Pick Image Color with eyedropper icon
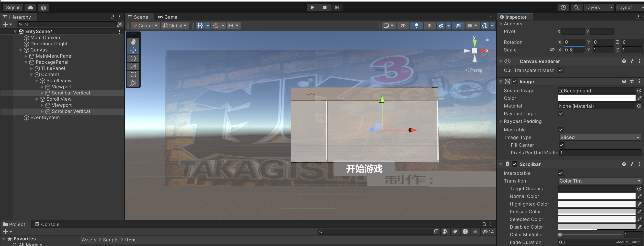This screenshot has width=644, height=246. 639,98
